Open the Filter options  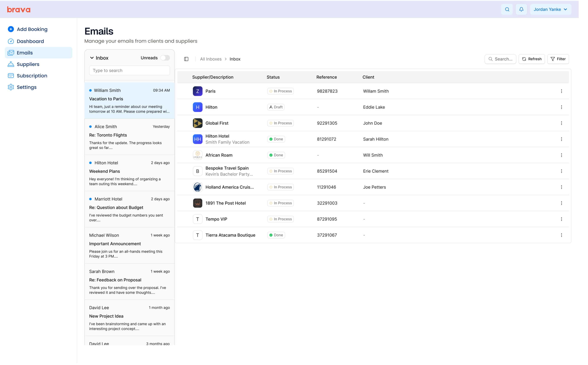point(558,59)
